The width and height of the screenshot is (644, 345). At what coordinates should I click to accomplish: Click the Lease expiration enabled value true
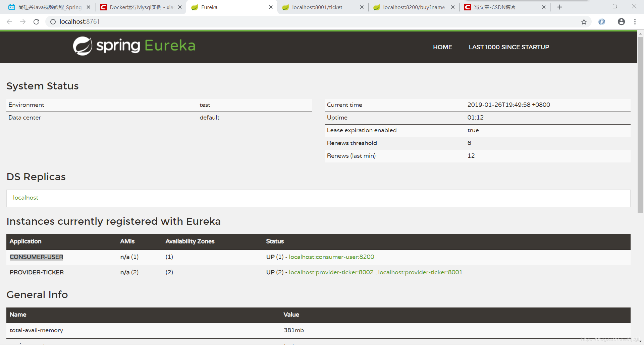(x=473, y=130)
